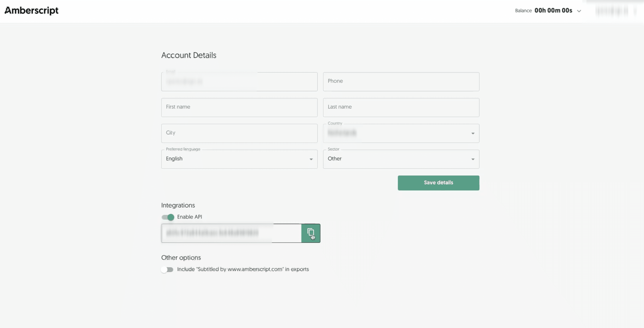Image resolution: width=644 pixels, height=328 pixels.
Task: Open the Amberscript logo home link
Action: click(x=32, y=10)
